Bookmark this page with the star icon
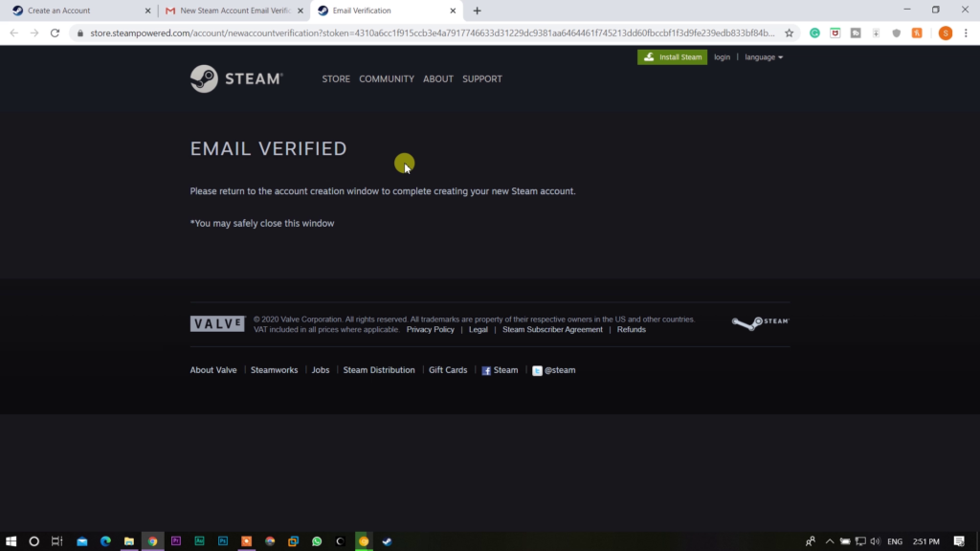The height and width of the screenshot is (551, 980). point(789,33)
